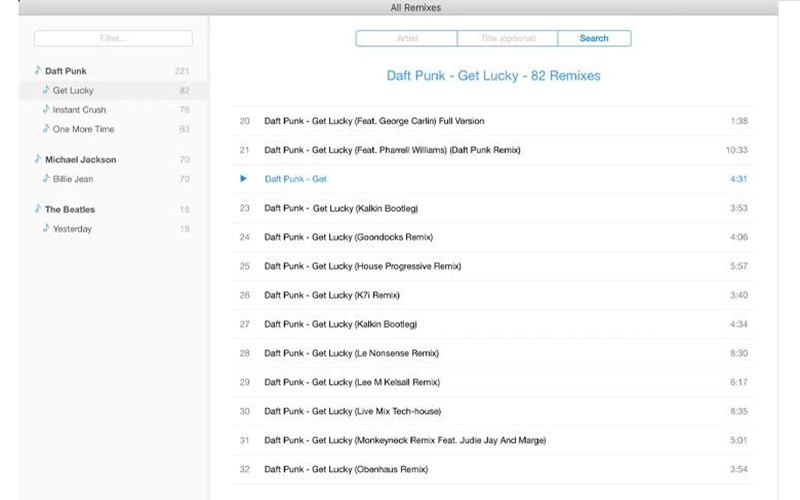Play track 24 Goondocks Remix
The height and width of the screenshot is (500, 800).
coord(493,237)
